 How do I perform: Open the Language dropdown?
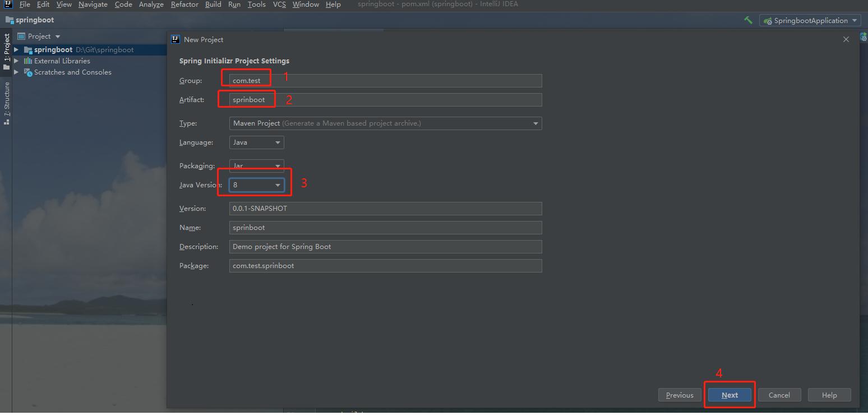257,142
